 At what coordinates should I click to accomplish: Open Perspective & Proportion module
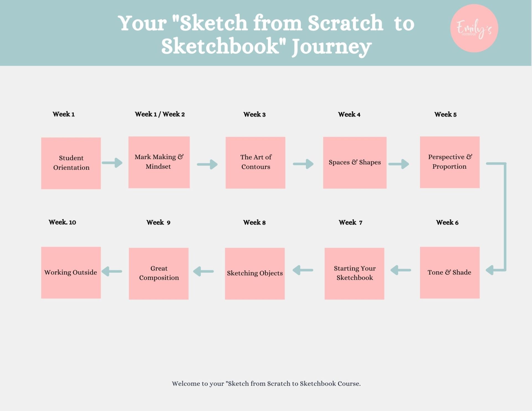(450, 162)
